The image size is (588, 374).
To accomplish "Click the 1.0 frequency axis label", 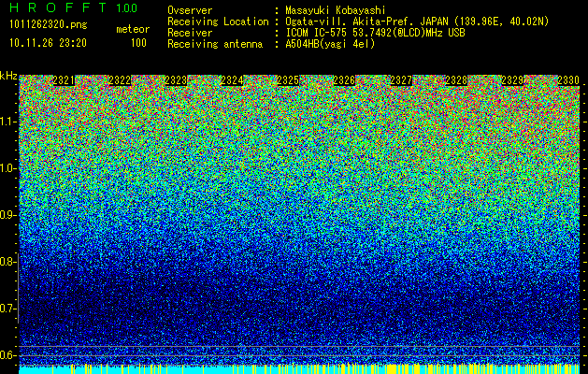I will coord(7,168).
